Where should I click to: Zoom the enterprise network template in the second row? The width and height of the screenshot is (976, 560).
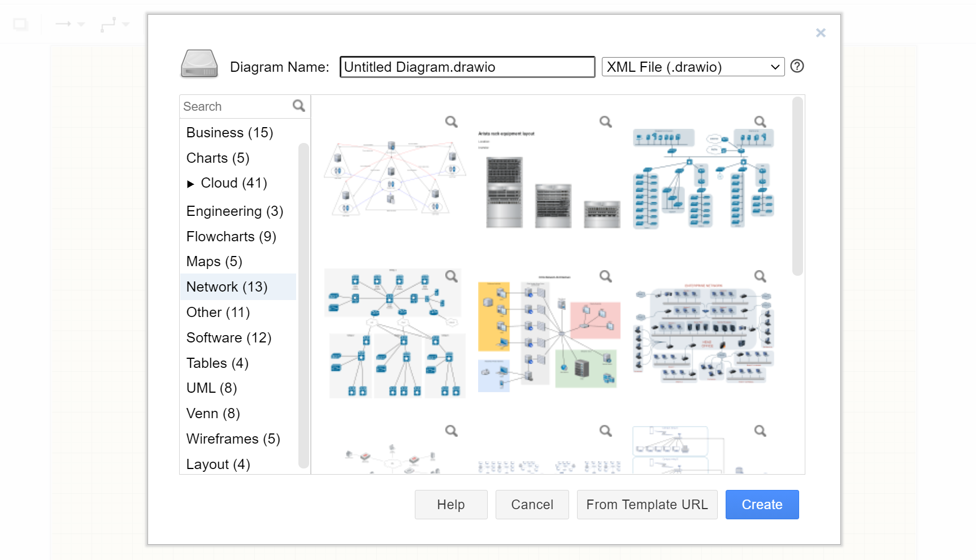click(x=760, y=276)
